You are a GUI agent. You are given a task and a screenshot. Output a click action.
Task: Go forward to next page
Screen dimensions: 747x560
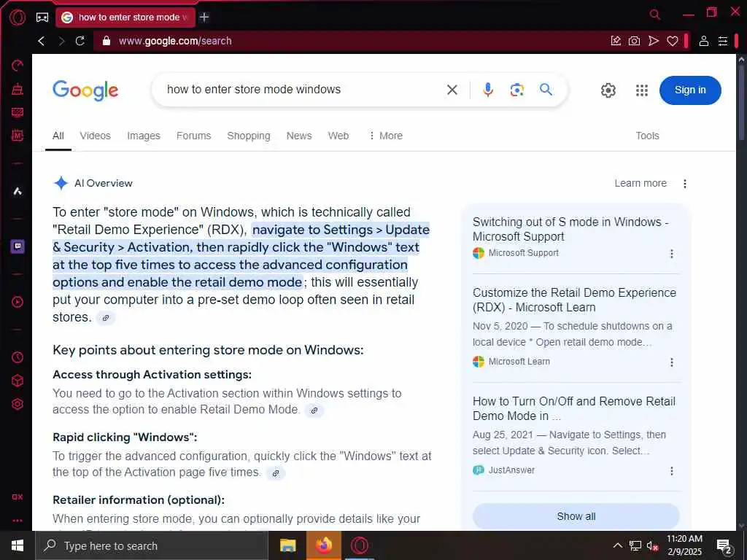tap(61, 41)
